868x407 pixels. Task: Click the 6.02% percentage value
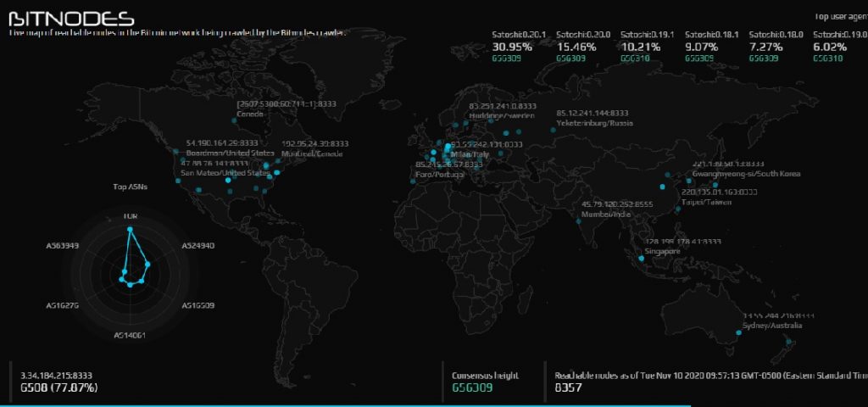(830, 47)
